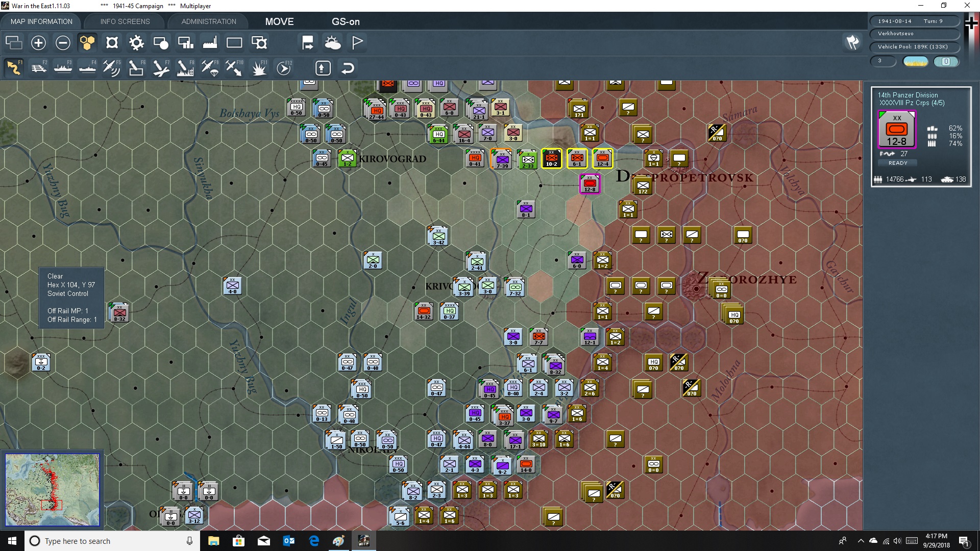Click the cogwheel icon in top toolbar
This screenshot has height=551, width=980.
136,43
